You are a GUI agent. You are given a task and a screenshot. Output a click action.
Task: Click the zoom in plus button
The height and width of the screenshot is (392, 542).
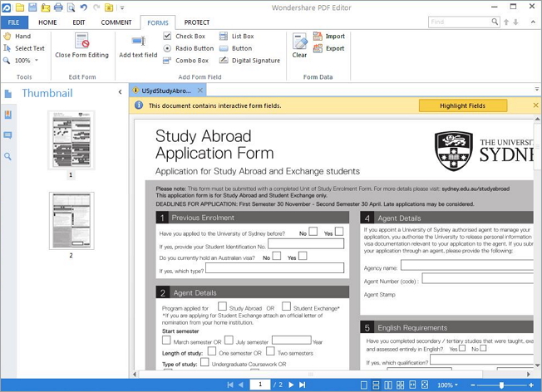(x=531, y=385)
